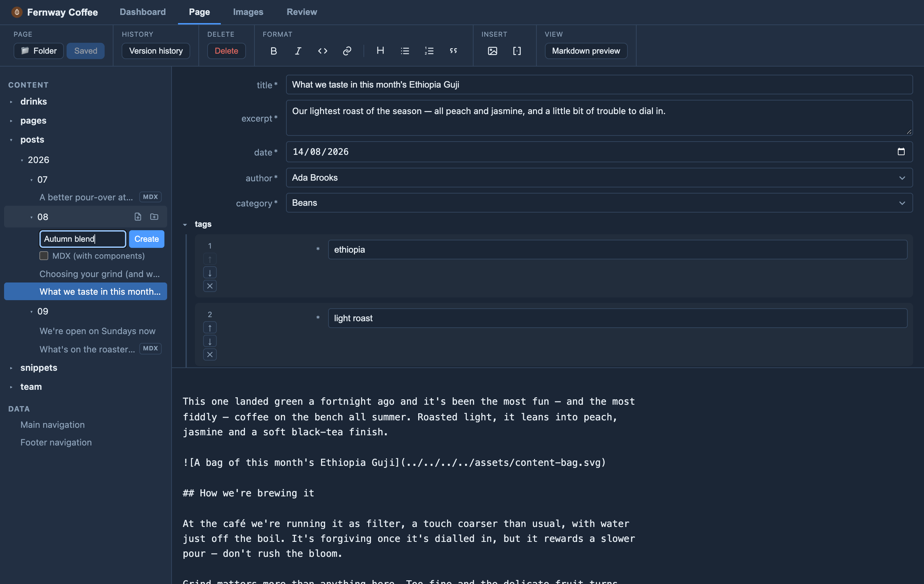The width and height of the screenshot is (924, 584).
Task: Collapse the 2026 folder
Action: [x=22, y=160]
